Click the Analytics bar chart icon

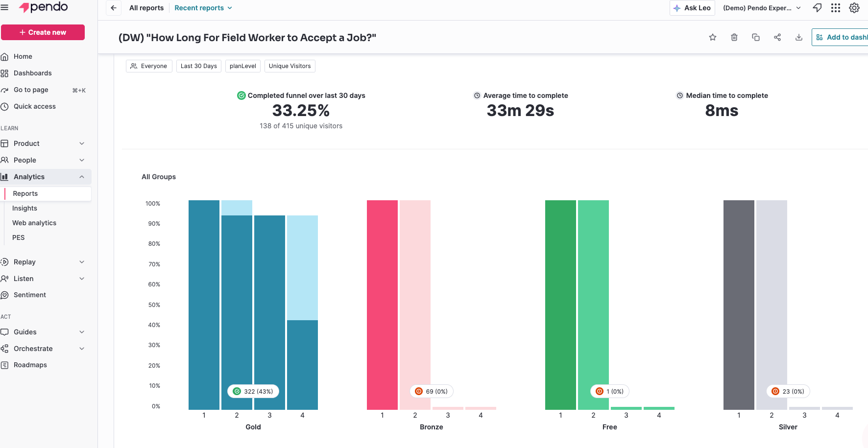point(5,177)
